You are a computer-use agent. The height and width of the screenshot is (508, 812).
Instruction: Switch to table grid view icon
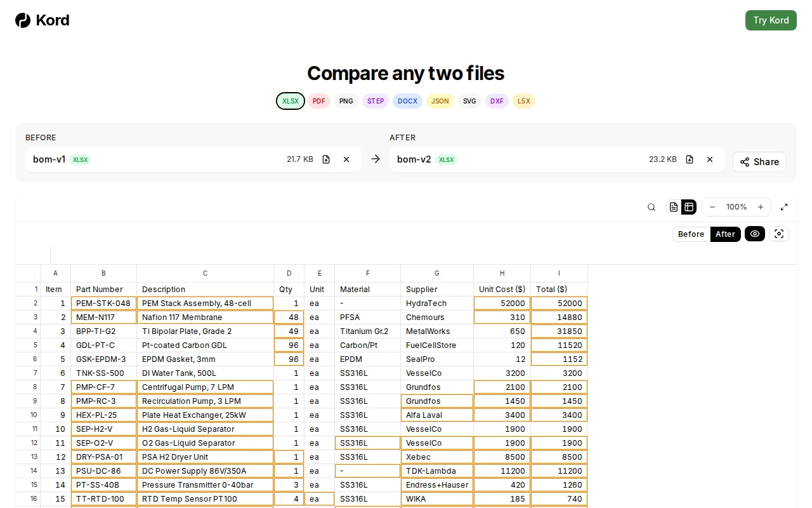tap(689, 207)
